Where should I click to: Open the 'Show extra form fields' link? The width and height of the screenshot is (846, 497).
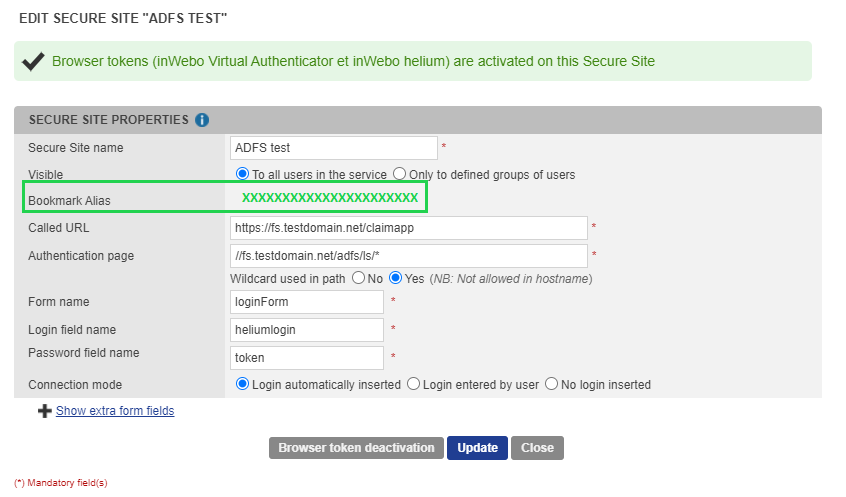coord(115,411)
